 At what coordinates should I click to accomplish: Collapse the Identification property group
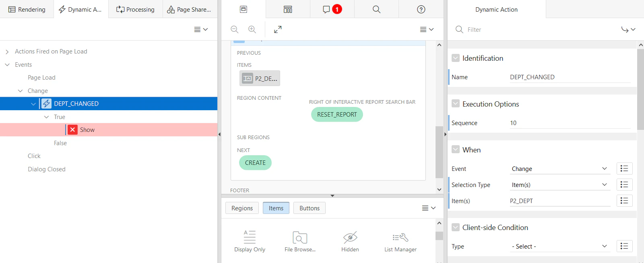456,58
